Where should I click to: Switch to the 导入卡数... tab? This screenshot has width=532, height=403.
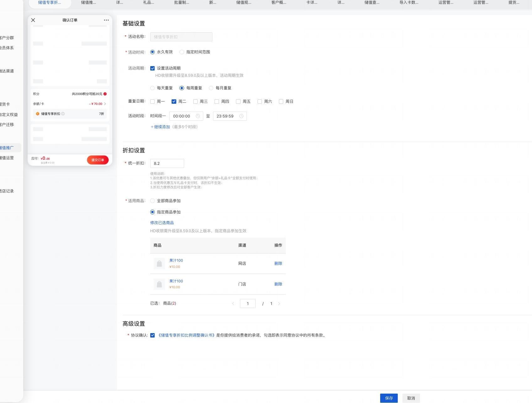click(409, 3)
